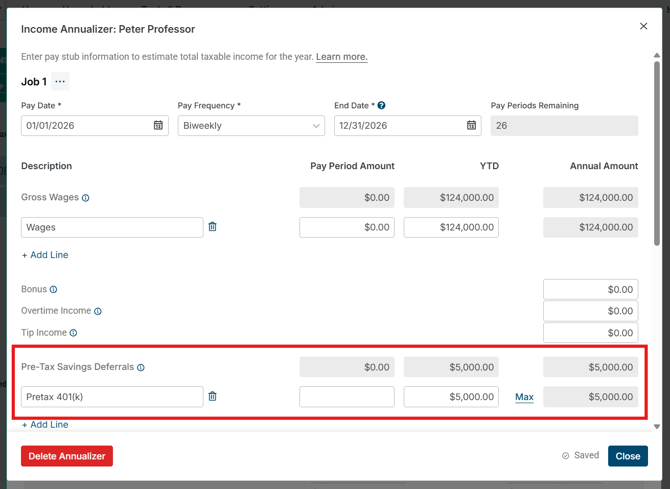The width and height of the screenshot is (670, 489).
Task: Show info for Pre-Tax Savings Deferrals
Action: click(141, 368)
